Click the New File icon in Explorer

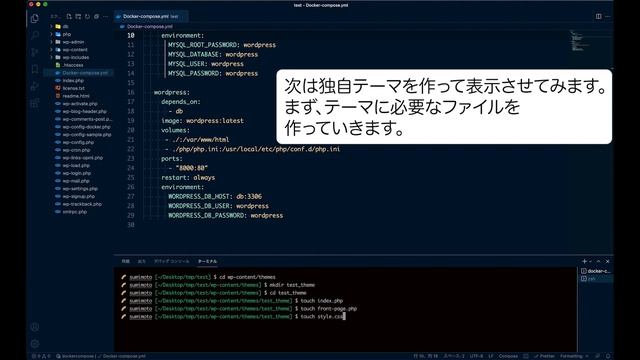(69, 16)
